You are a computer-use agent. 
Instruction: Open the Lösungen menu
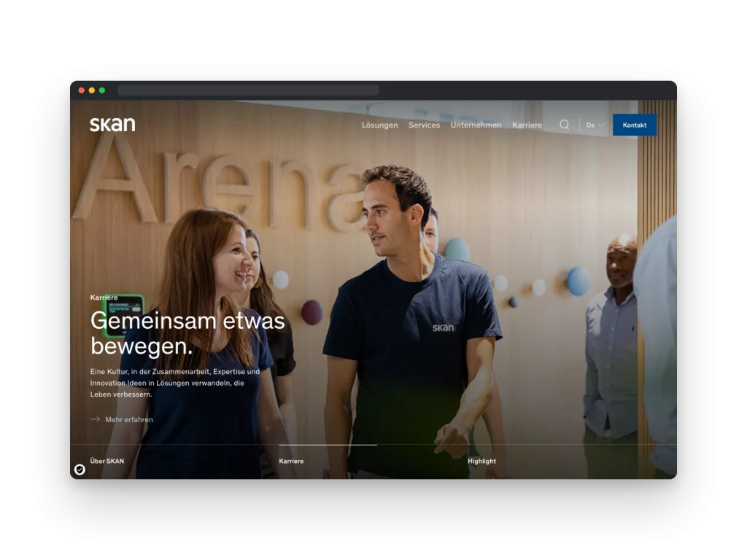point(379,125)
